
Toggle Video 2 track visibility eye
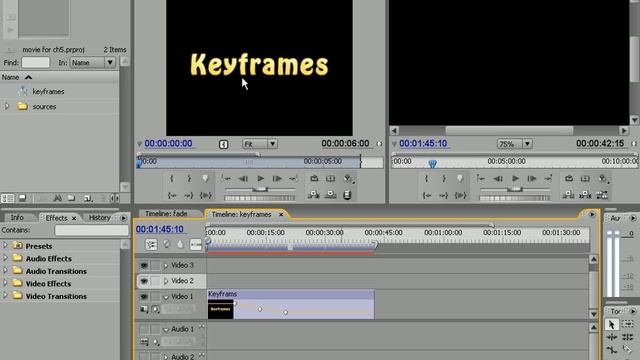coord(144,281)
